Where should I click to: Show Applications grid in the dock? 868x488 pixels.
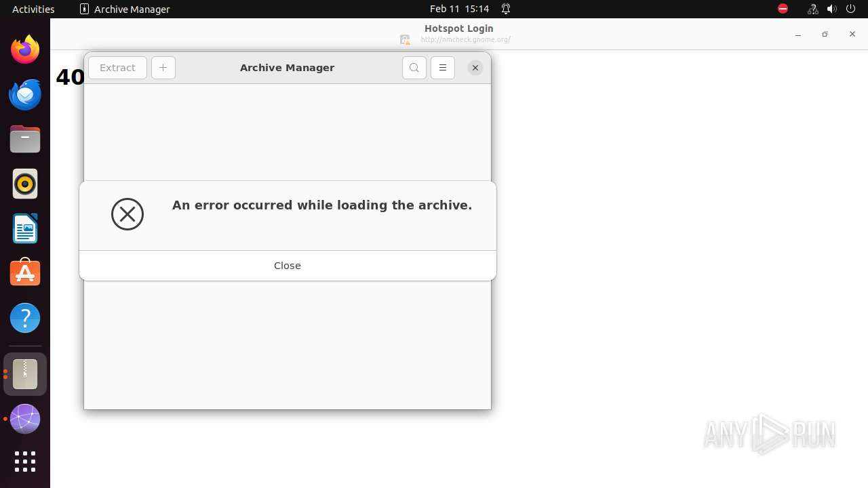pyautogui.click(x=25, y=462)
